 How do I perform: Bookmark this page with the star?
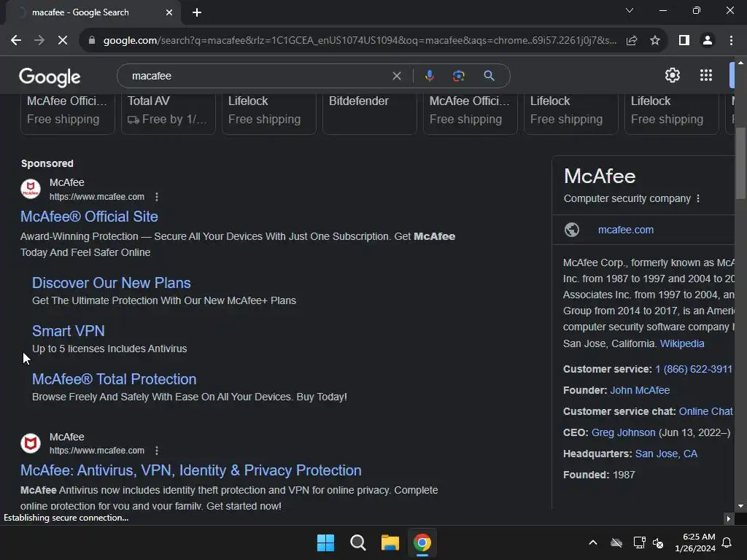click(x=655, y=41)
